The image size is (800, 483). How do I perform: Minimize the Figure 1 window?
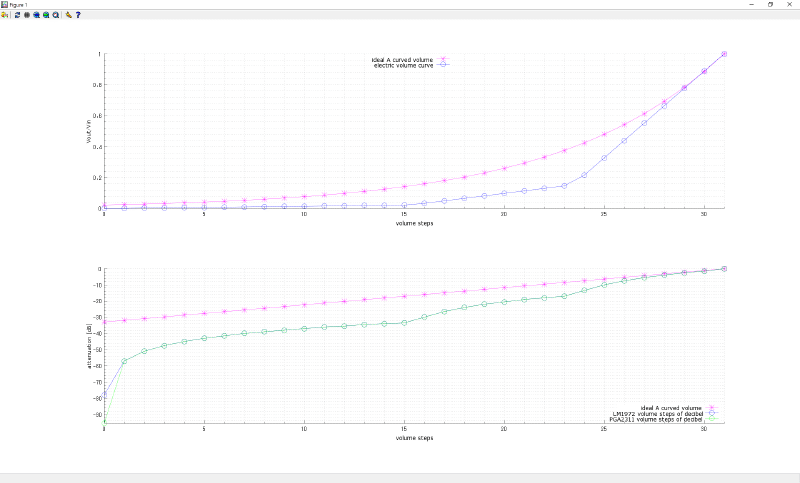click(x=752, y=5)
